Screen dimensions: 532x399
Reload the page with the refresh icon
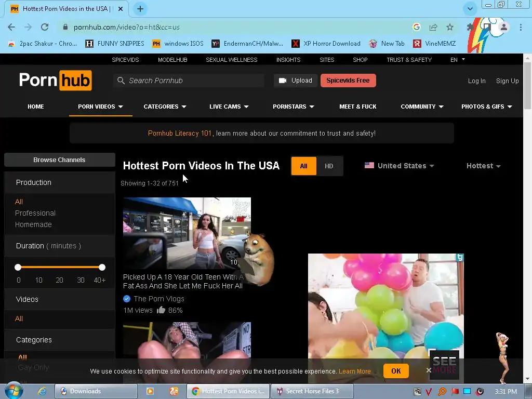(45, 27)
